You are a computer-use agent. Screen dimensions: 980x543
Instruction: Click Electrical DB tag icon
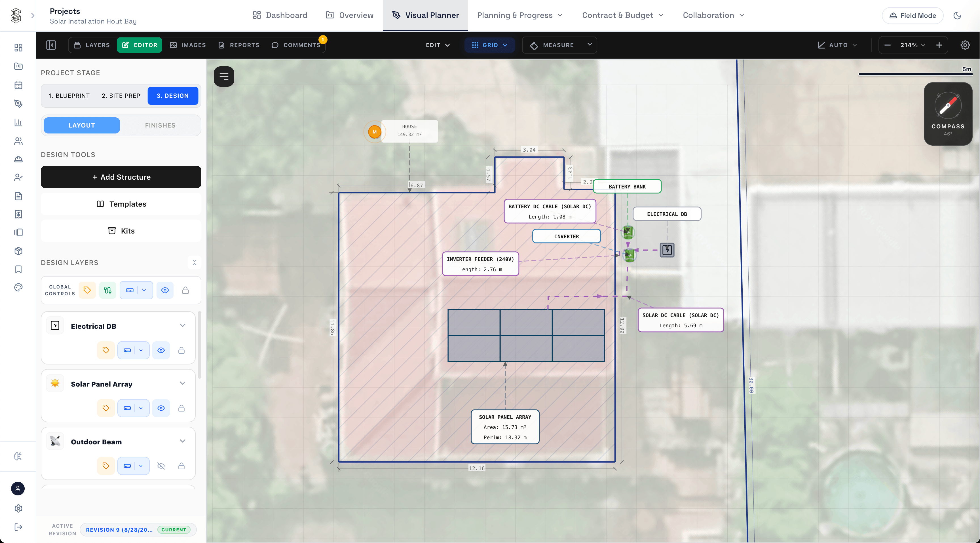(106, 350)
